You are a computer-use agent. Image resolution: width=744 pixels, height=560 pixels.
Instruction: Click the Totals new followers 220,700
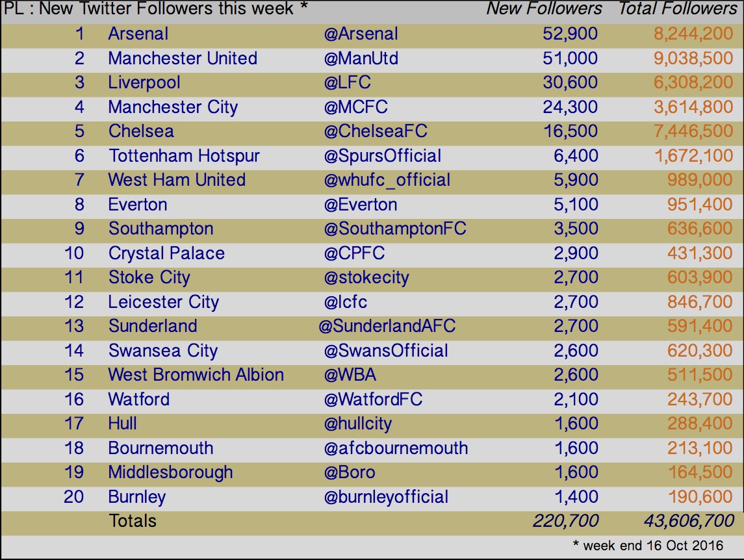565,521
